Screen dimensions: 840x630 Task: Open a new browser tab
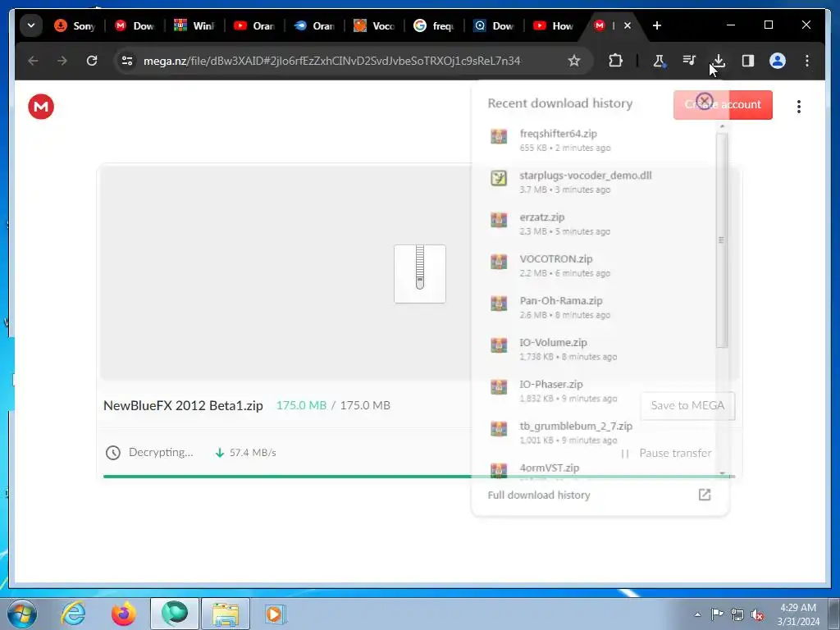point(657,25)
